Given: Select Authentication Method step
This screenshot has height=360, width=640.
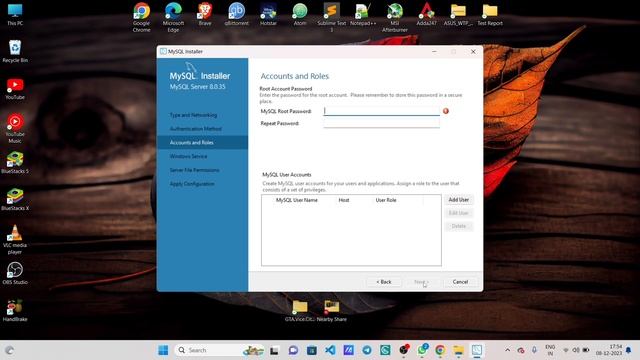Looking at the screenshot, I should pyautogui.click(x=196, y=129).
